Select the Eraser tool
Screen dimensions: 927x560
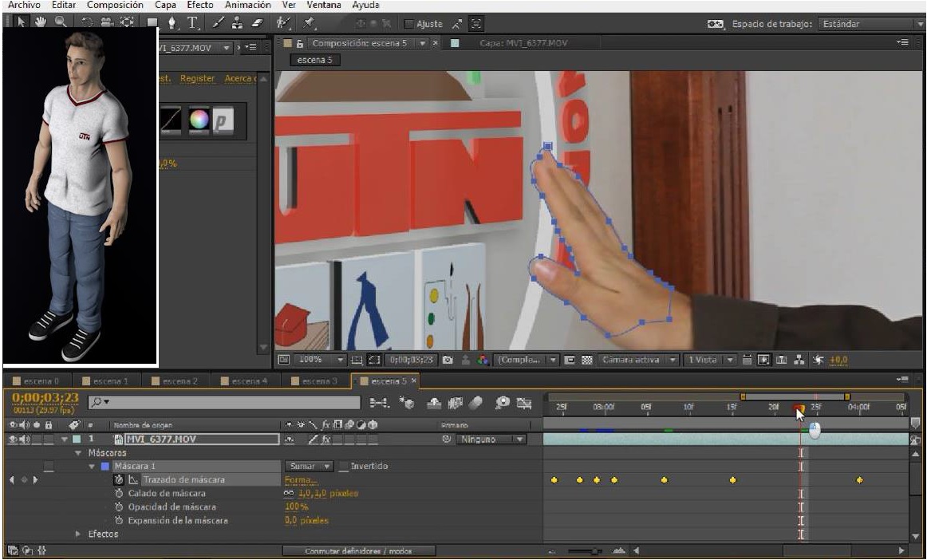tap(257, 23)
